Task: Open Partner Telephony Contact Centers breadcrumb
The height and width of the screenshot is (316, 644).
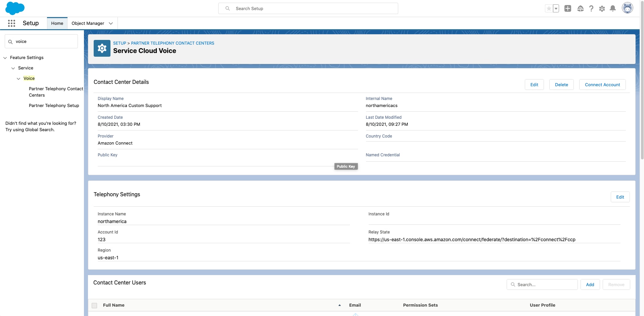Action: click(173, 43)
